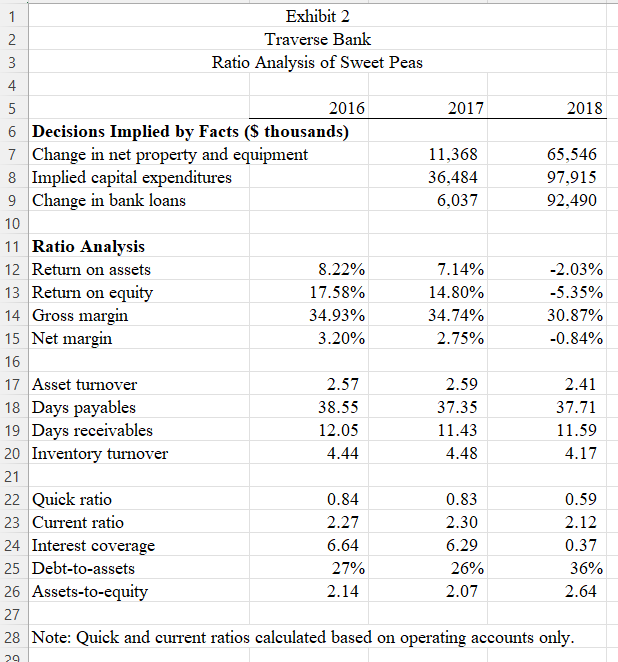This screenshot has width=618, height=662.
Task: Select 'Change in bank loans' label
Action: (109, 201)
